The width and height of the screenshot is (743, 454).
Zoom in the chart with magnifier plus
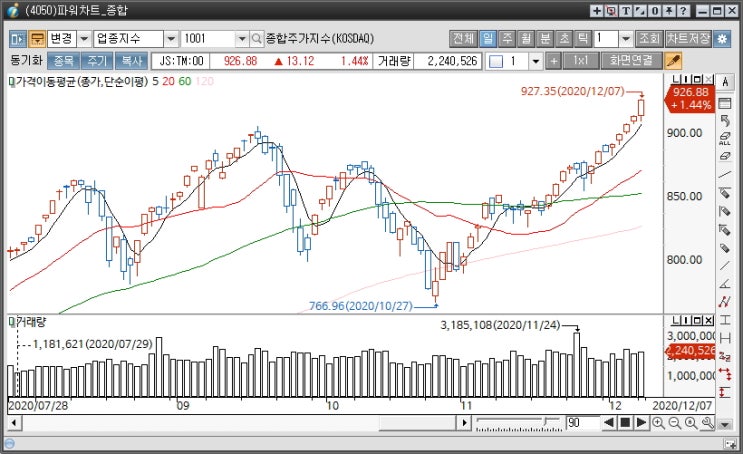click(x=658, y=423)
